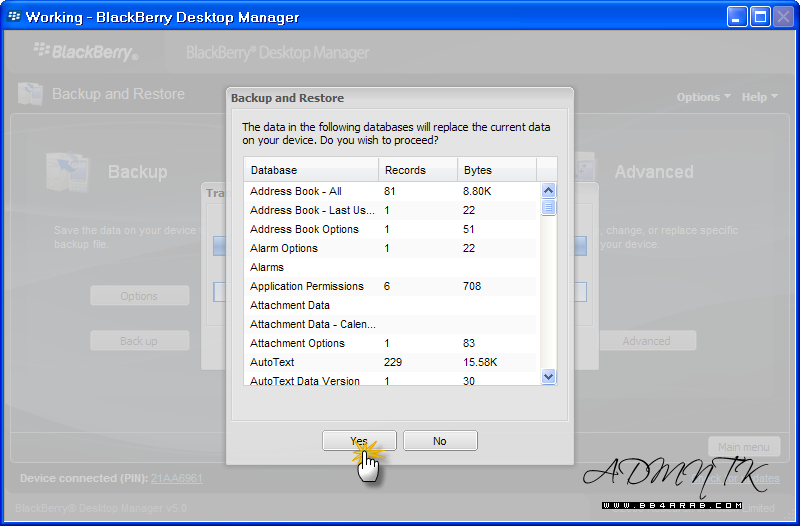Sort by the Bytes column header

click(x=496, y=170)
